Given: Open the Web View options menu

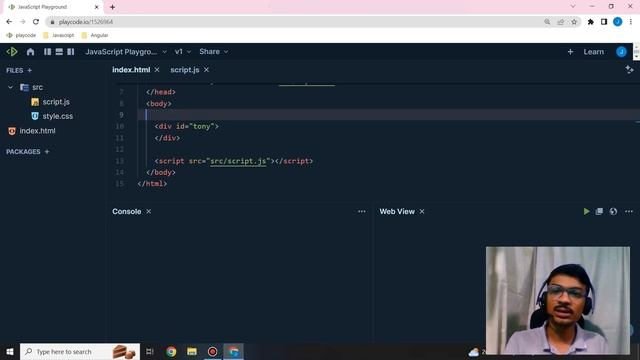Looking at the screenshot, I should pos(629,211).
